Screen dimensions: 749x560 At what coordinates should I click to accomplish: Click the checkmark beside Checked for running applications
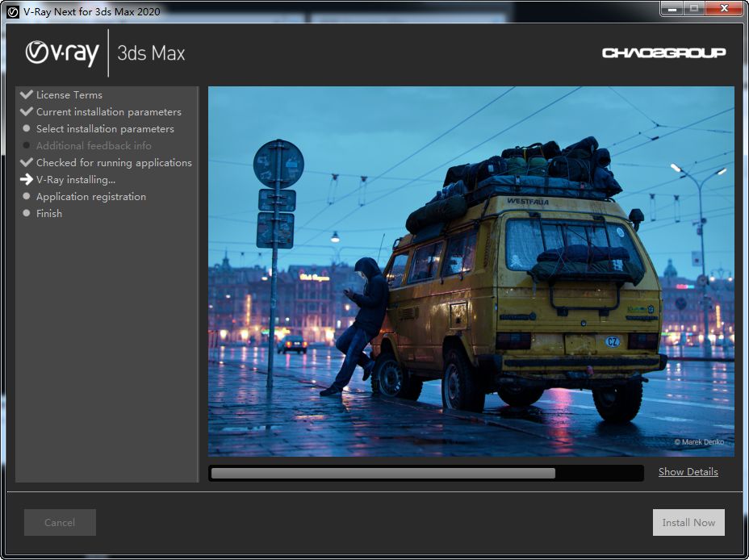tap(27, 162)
